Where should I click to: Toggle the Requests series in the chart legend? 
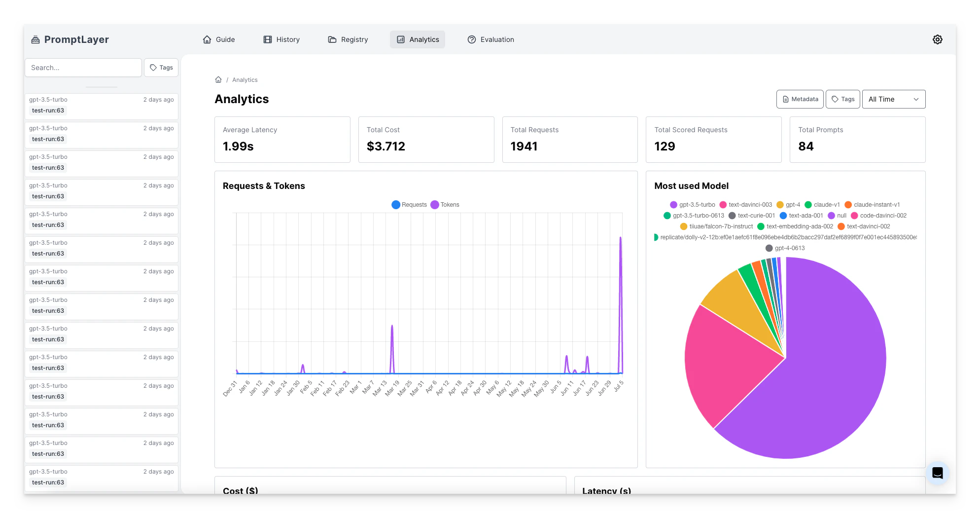coord(409,205)
